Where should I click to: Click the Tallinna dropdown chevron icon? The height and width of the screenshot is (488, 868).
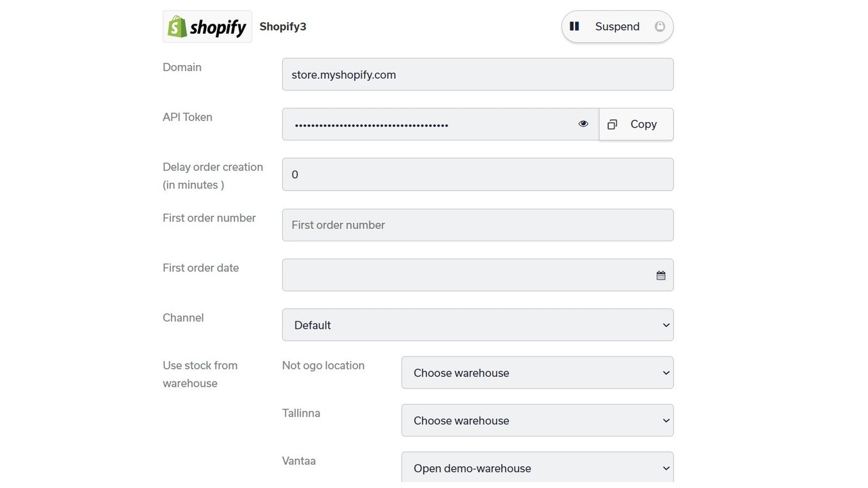665,420
